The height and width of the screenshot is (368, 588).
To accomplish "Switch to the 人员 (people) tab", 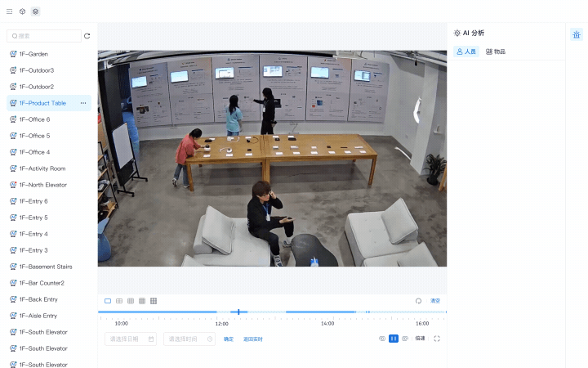I will pos(466,52).
